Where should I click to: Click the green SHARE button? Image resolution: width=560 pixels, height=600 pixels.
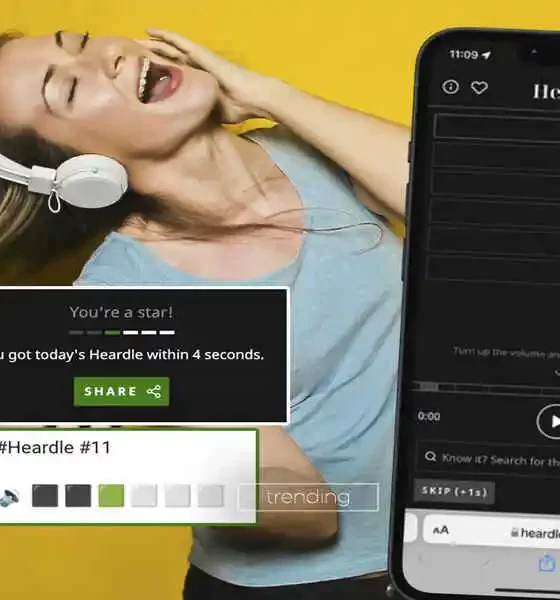point(121,391)
